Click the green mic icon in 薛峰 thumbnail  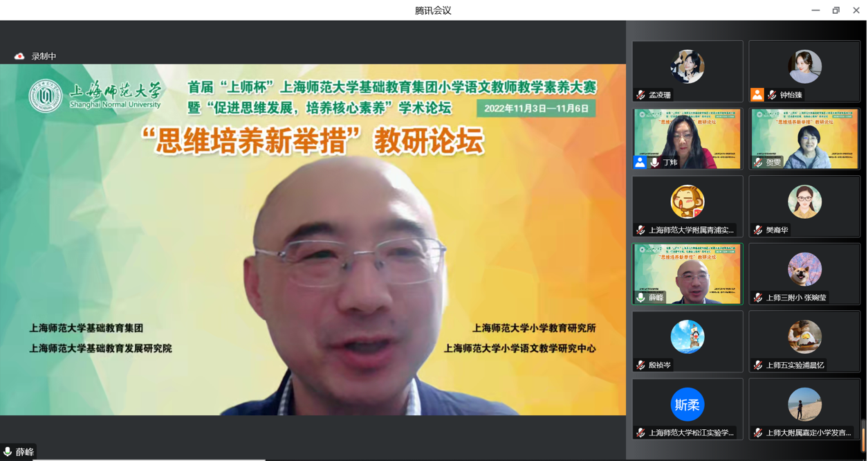pos(641,298)
